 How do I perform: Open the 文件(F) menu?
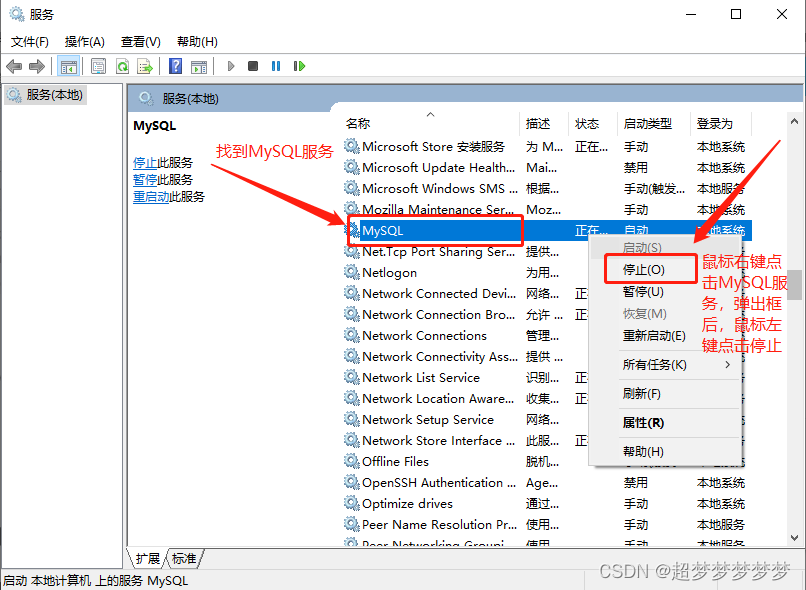pos(30,42)
